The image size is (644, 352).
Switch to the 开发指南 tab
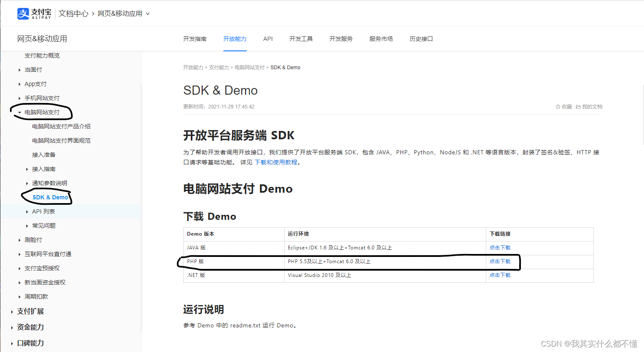point(195,39)
